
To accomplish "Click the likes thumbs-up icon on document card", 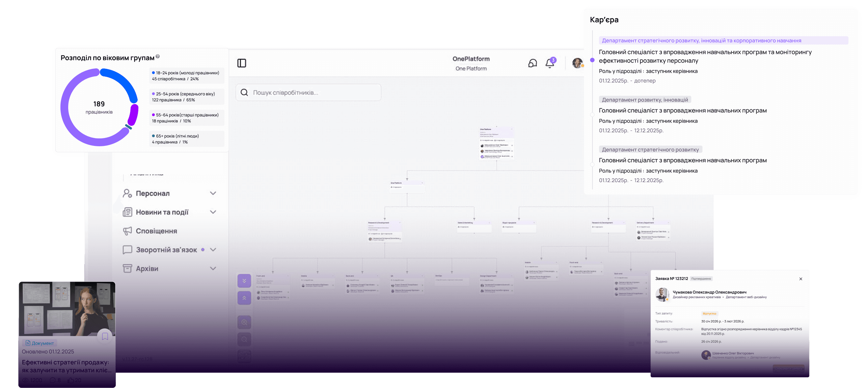I will 70,380.
